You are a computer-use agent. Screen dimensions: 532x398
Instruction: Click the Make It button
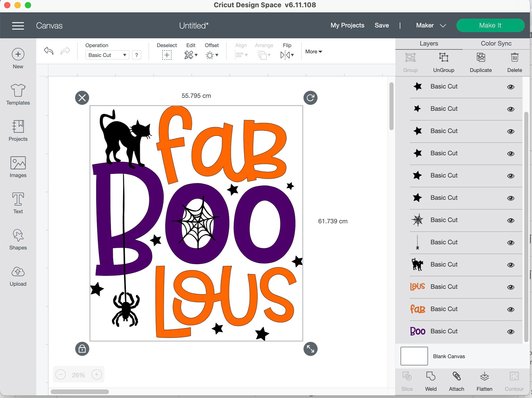point(490,25)
